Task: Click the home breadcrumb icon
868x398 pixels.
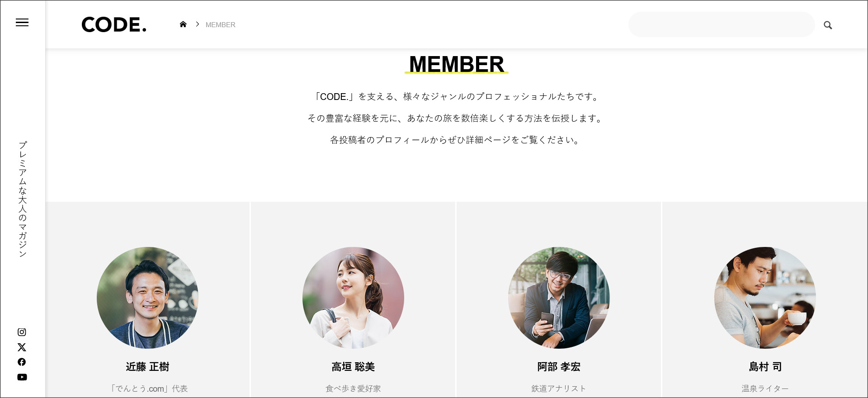Action: [183, 24]
